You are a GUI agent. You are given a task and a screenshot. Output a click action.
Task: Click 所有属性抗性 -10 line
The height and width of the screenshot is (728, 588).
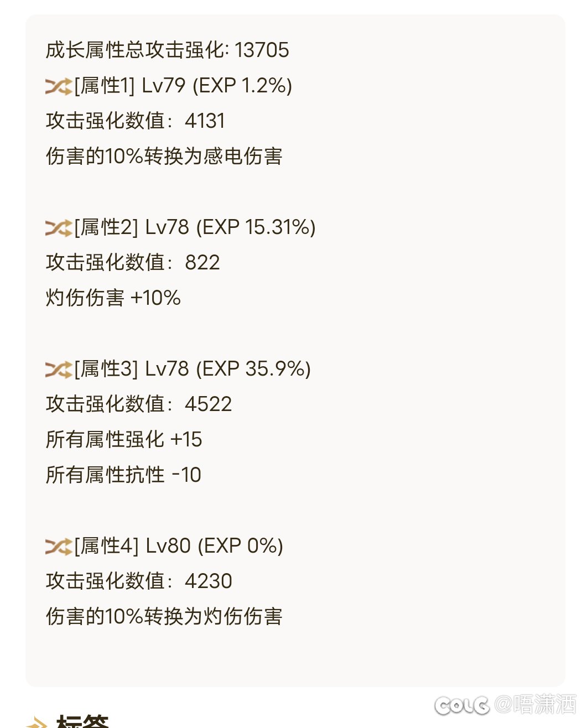[x=123, y=475]
